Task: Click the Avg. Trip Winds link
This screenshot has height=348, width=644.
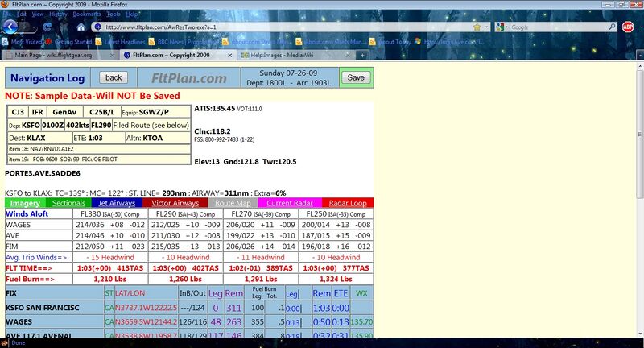Action: [x=36, y=257]
